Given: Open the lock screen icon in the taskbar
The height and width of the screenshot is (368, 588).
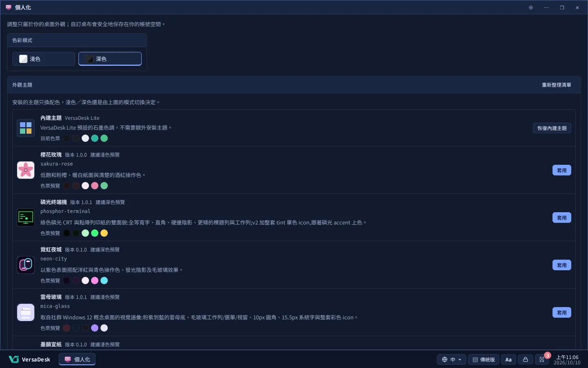Looking at the screenshot, I should pos(526,359).
